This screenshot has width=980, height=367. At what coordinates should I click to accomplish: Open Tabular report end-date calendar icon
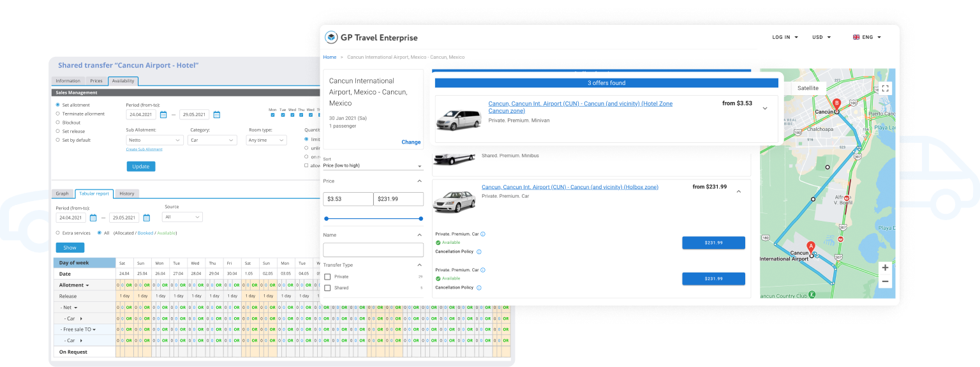click(146, 218)
